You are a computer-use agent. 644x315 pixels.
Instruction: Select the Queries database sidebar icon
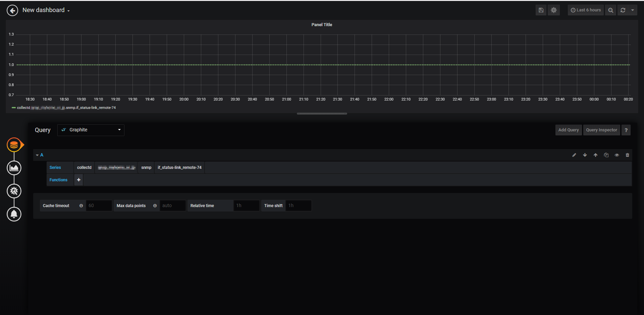(x=14, y=145)
